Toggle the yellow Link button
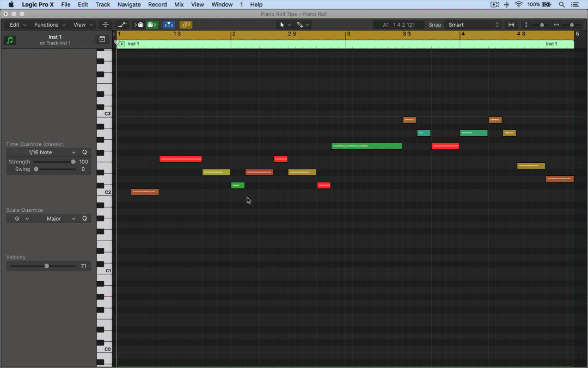The image size is (588, 368). [x=186, y=25]
